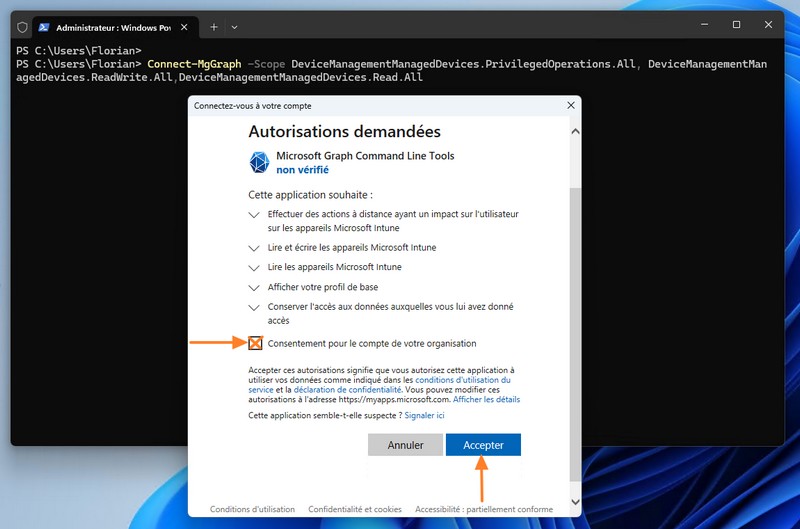Open footer 'Conditions d'utilisation' link

(x=252, y=509)
